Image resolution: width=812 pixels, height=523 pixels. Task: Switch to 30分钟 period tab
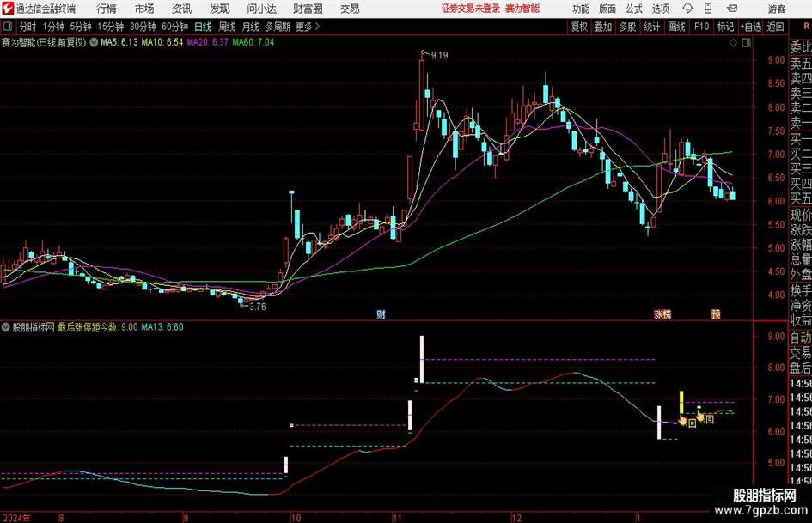[143, 27]
